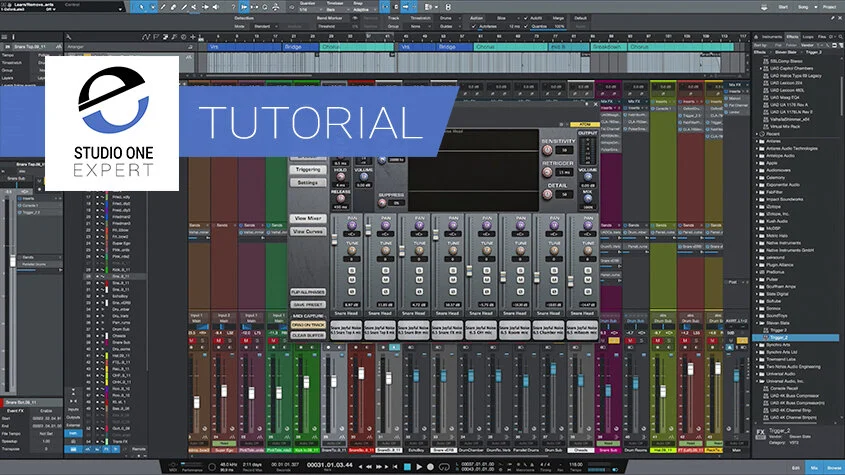Select the Range tool

[153, 7]
